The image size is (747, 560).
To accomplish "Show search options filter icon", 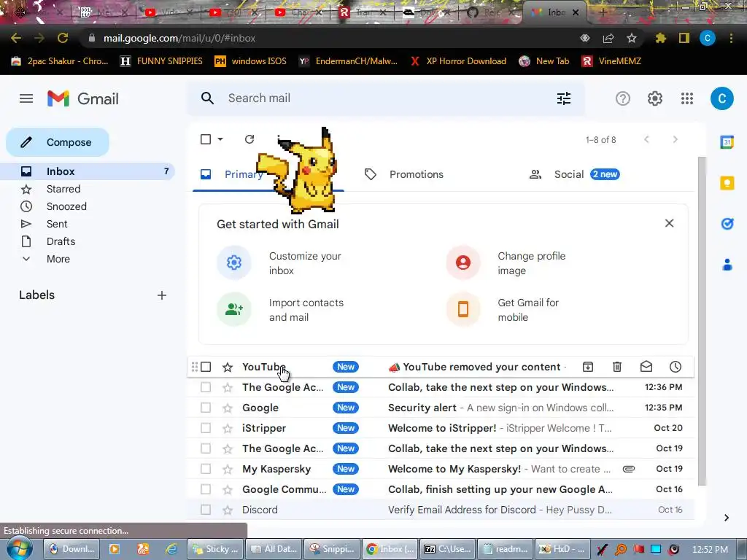I will [x=564, y=98].
